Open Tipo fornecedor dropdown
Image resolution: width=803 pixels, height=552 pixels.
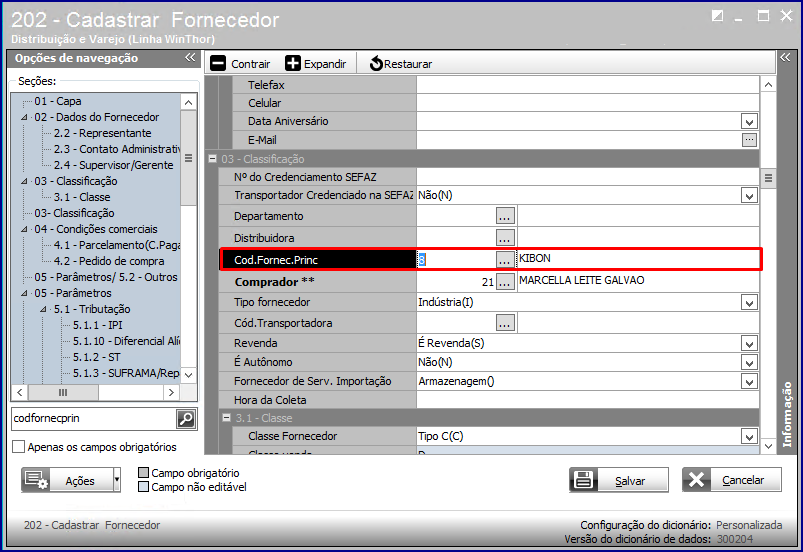(x=749, y=303)
